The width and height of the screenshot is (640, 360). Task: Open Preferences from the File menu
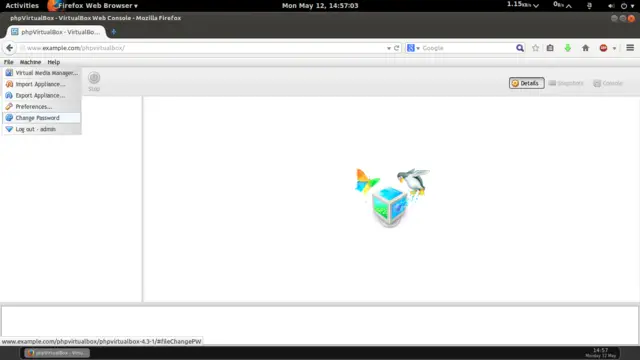coord(42,107)
